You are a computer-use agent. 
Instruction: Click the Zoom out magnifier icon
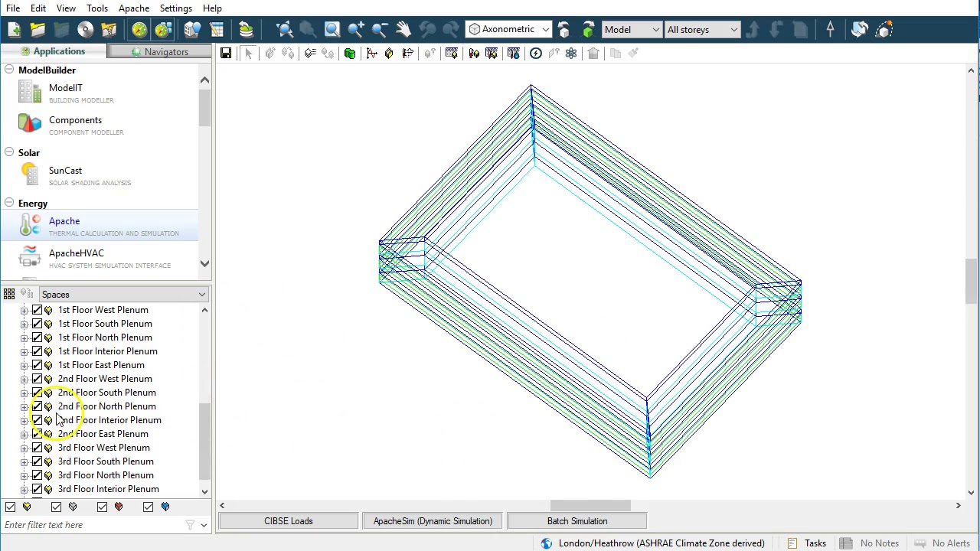pos(379,30)
